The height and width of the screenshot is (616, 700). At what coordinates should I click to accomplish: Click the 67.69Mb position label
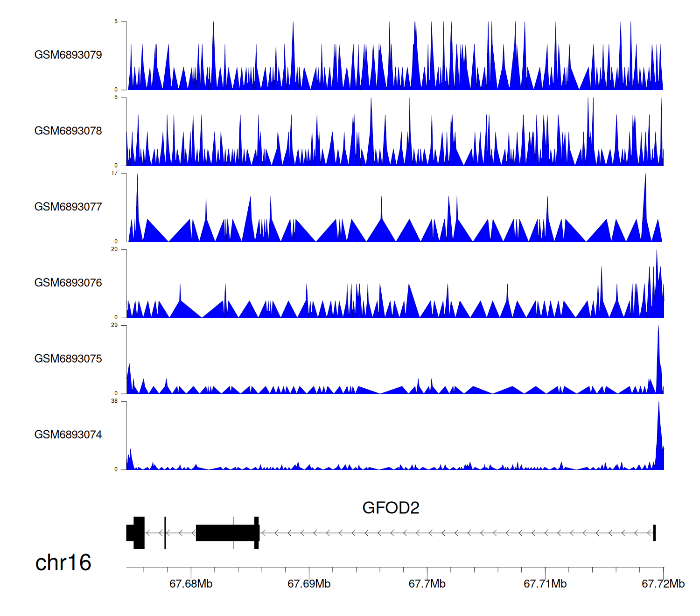(309, 584)
